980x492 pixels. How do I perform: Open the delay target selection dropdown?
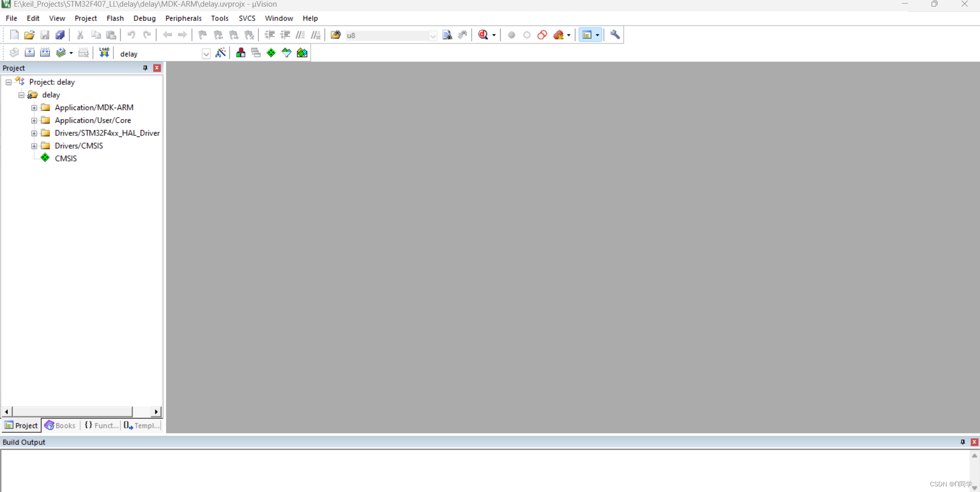coord(206,54)
